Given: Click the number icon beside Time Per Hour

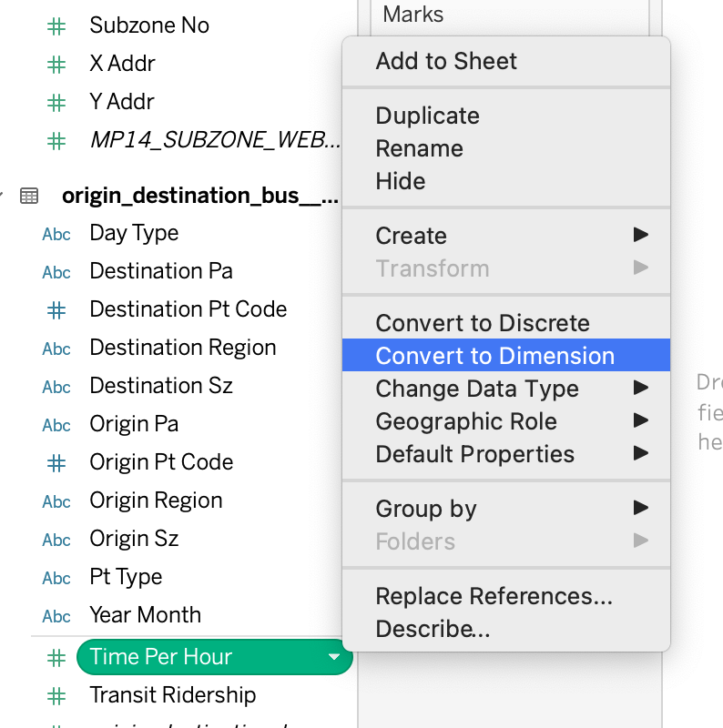Looking at the screenshot, I should pos(56,658).
